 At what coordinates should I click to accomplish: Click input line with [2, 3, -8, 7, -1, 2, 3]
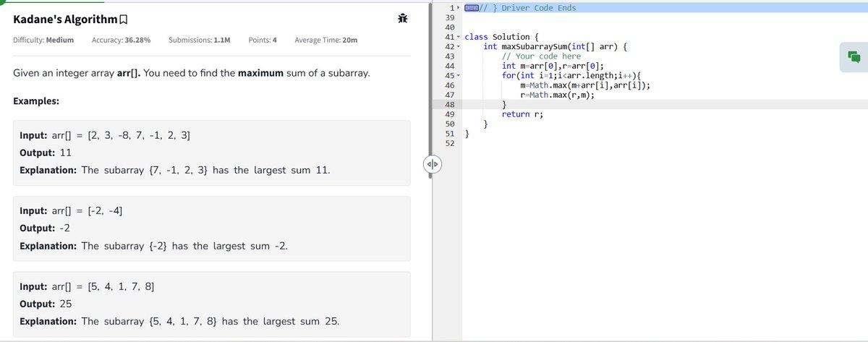(106, 135)
